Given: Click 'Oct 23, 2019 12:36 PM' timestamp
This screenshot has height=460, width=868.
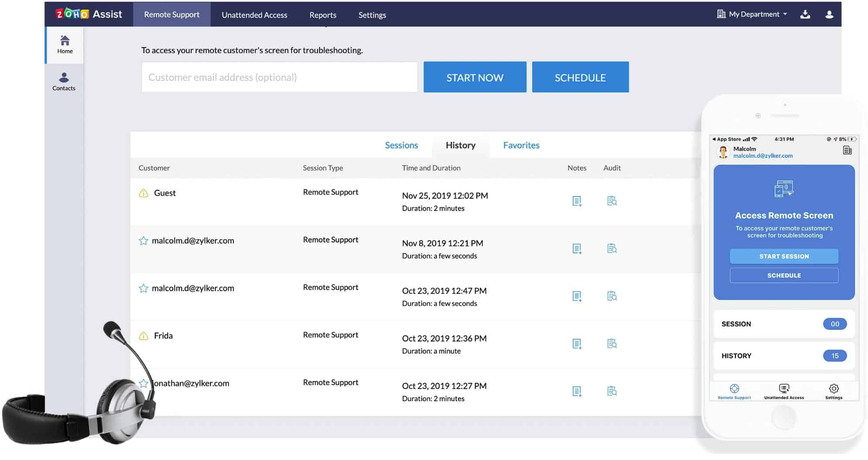Looking at the screenshot, I should coord(444,339).
